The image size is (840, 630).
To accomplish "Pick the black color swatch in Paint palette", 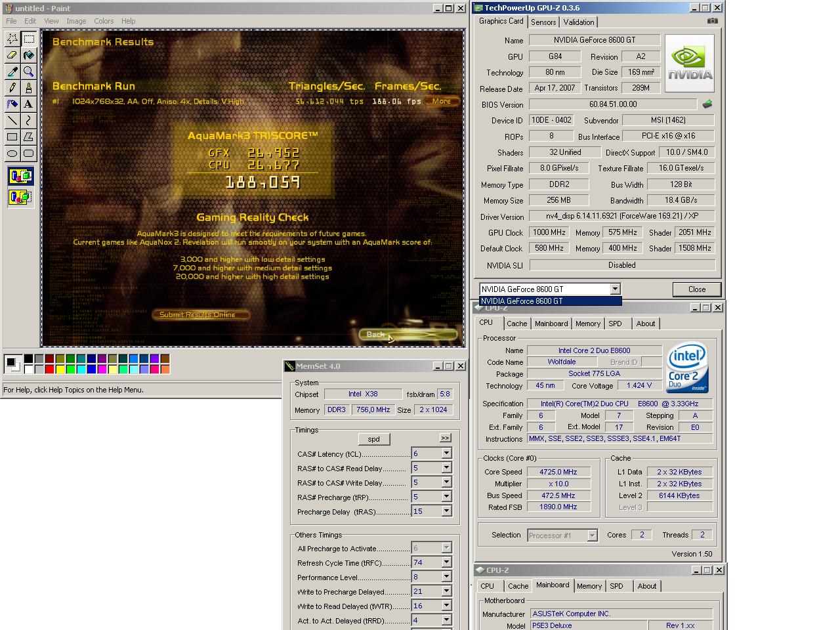I will pos(28,359).
